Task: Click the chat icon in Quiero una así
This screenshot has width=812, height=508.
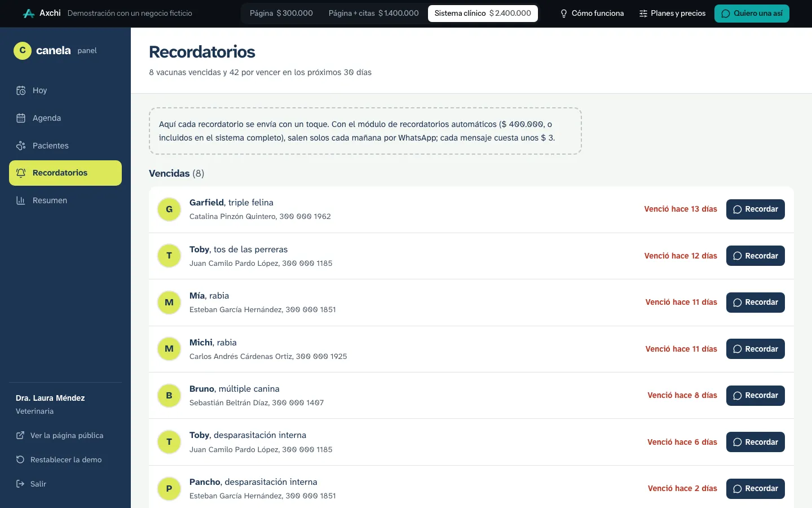Action: 726,14
